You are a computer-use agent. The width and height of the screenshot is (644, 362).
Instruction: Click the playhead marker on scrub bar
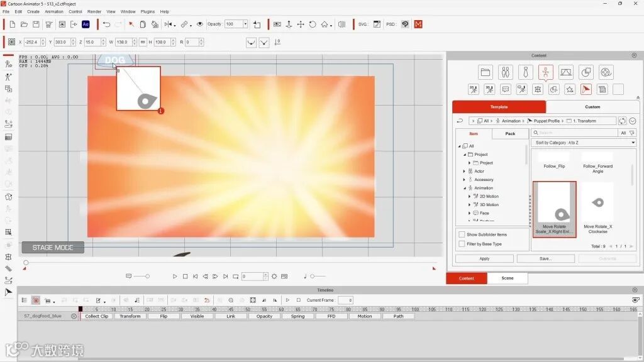[26, 263]
